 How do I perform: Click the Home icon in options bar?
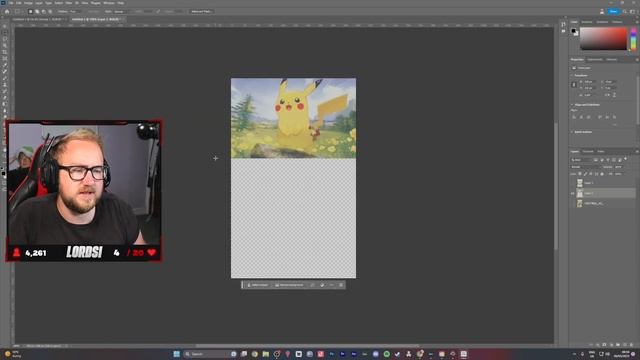click(7, 11)
